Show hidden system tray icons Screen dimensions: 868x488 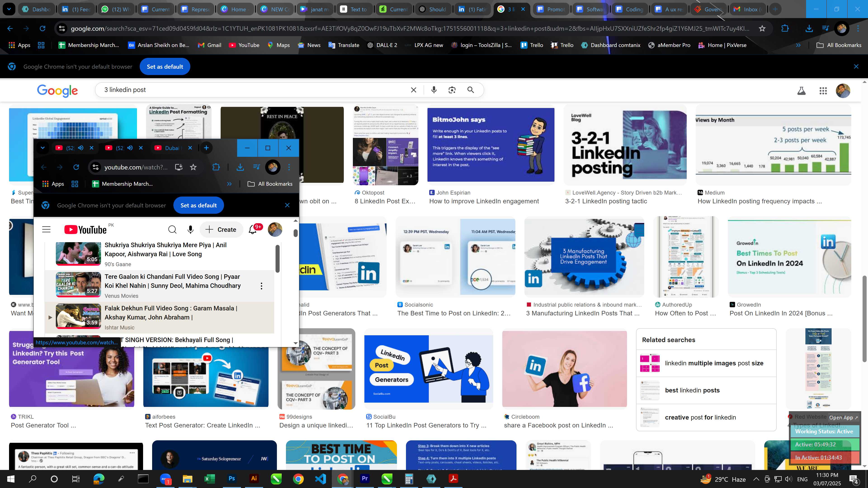click(756, 479)
